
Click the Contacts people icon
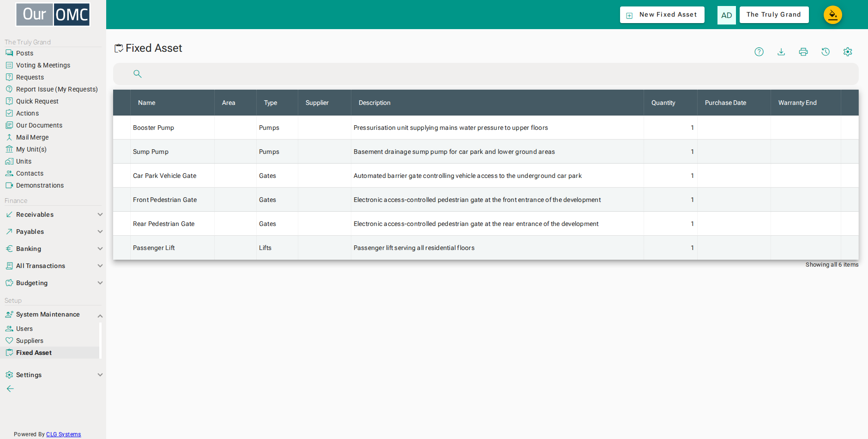coord(9,173)
